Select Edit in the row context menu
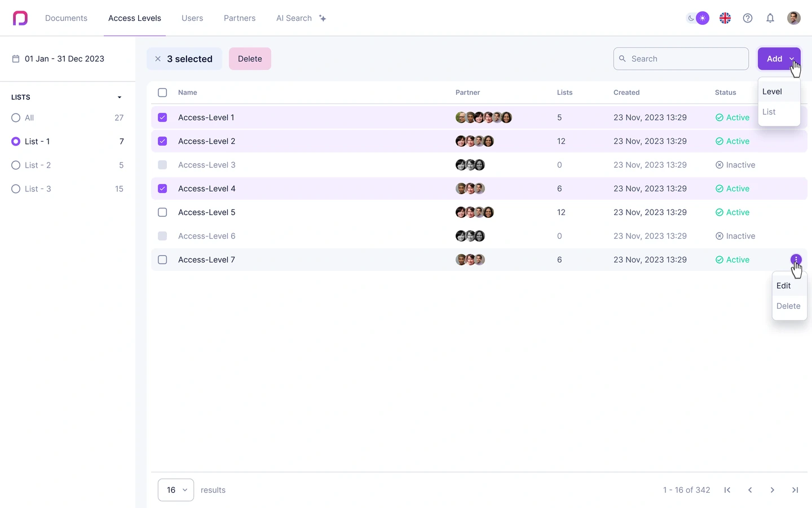 789,286
